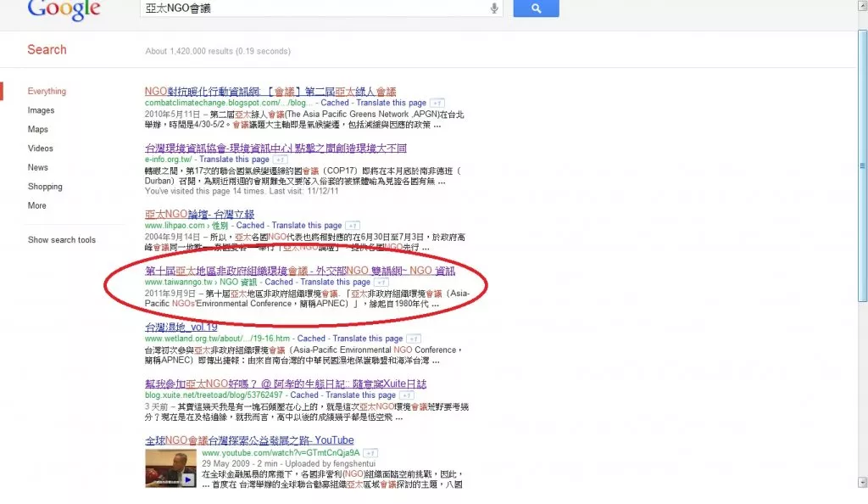Click the scrollbar down arrow

(862, 483)
